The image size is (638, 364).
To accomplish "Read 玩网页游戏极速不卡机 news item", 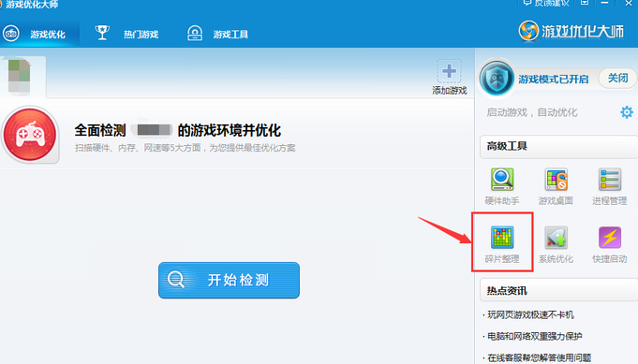I will tap(530, 314).
